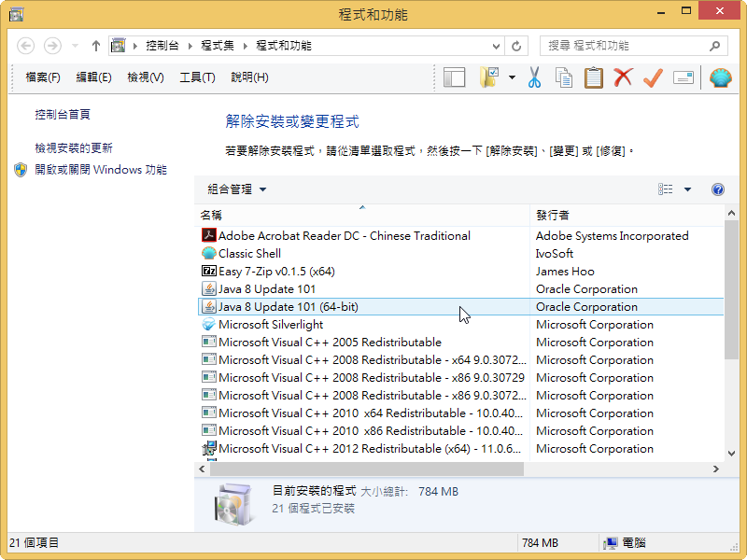The width and height of the screenshot is (747, 560).
Task: Click the 檢視安裝的更新 link
Action: click(x=74, y=148)
